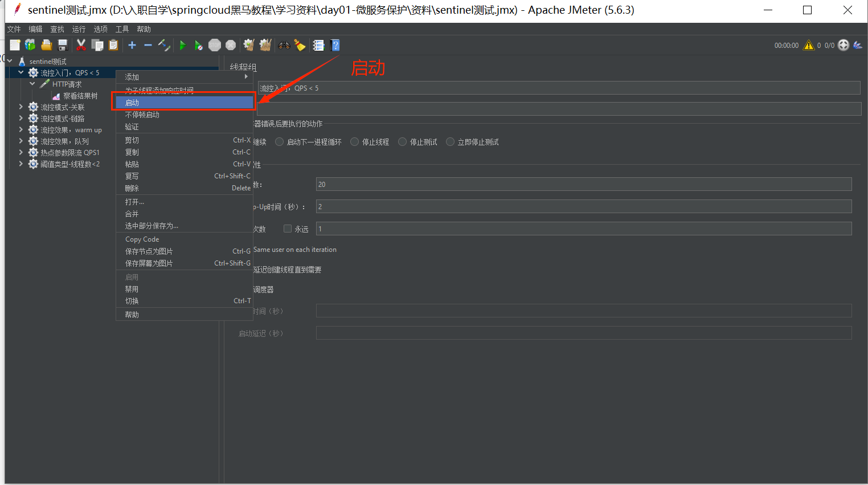Click the 察看结果树 listener icon
Viewport: 868px width, 485px height.
56,96
